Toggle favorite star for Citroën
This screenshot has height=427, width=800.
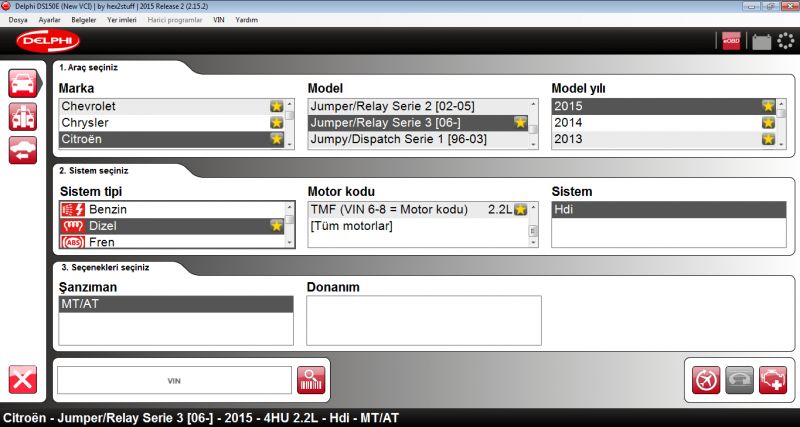[276, 139]
